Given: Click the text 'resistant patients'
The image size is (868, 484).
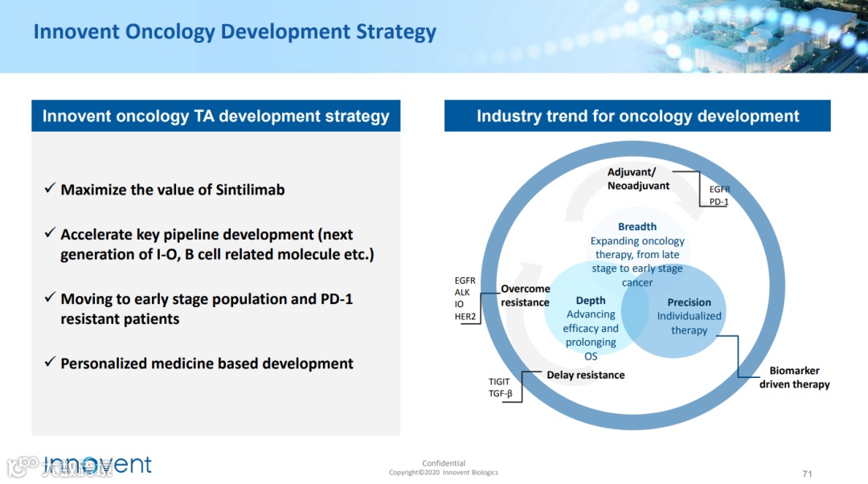Looking at the screenshot, I should pos(120,319).
